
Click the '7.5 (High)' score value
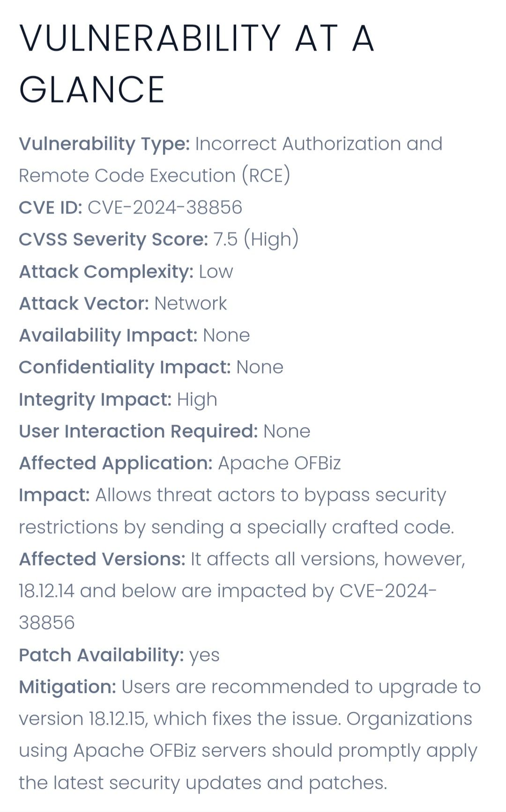256,239
